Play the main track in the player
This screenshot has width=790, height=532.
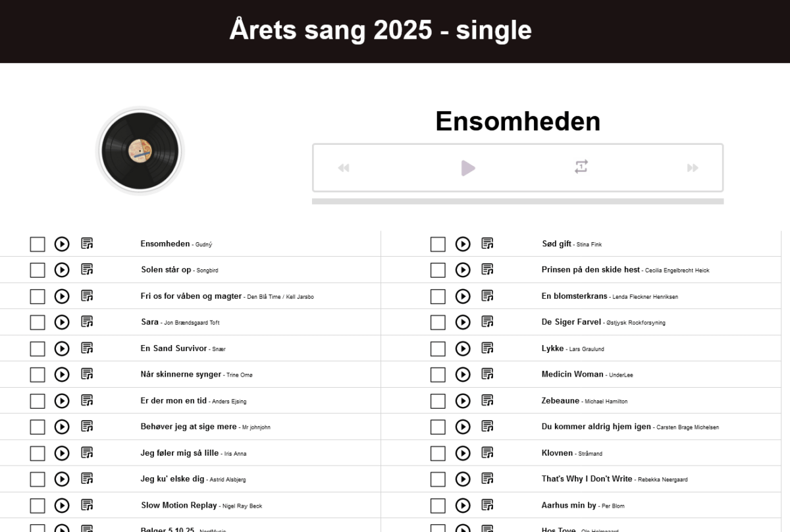click(x=468, y=168)
